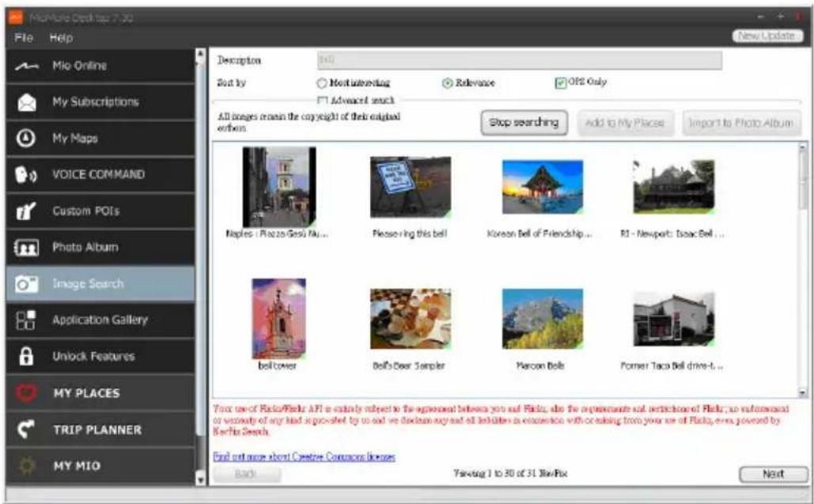Select the Korean Bell of Friendship photo

pos(543,187)
